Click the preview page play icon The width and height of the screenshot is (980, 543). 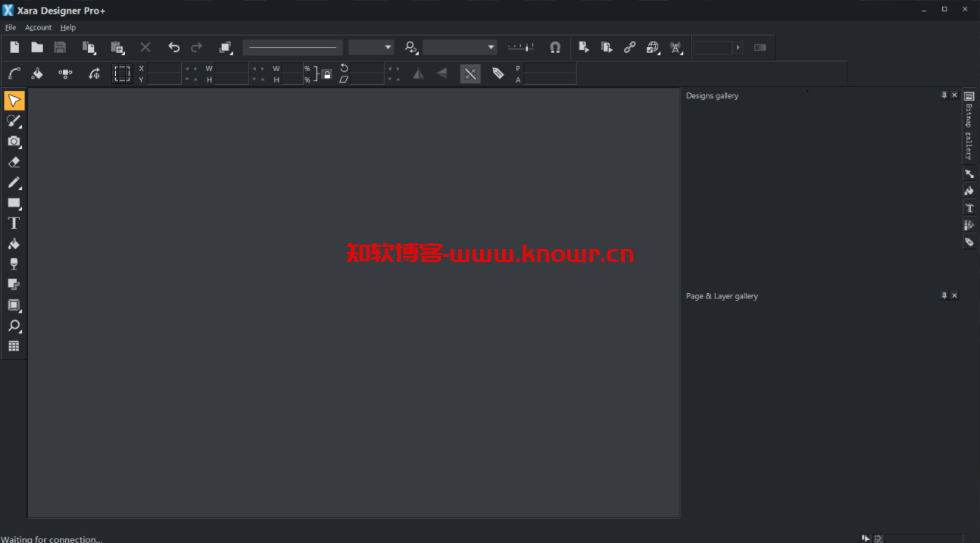pyautogui.click(x=584, y=47)
